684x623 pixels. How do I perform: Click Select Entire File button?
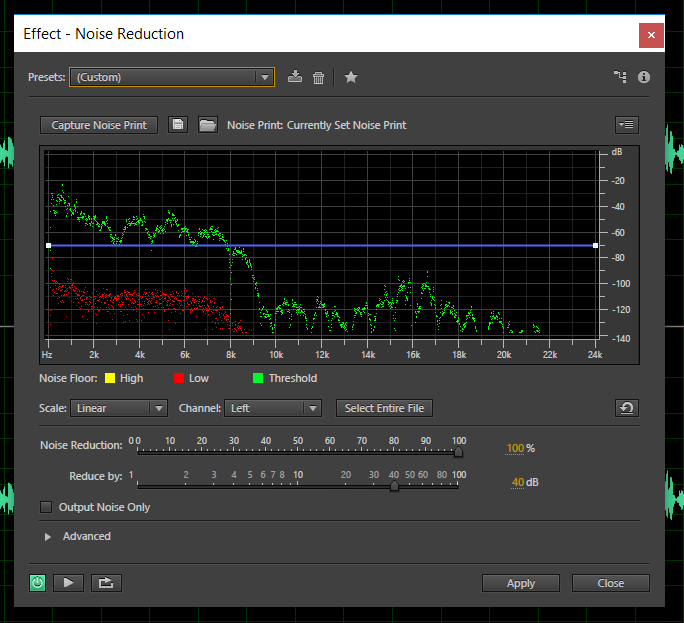click(x=384, y=408)
